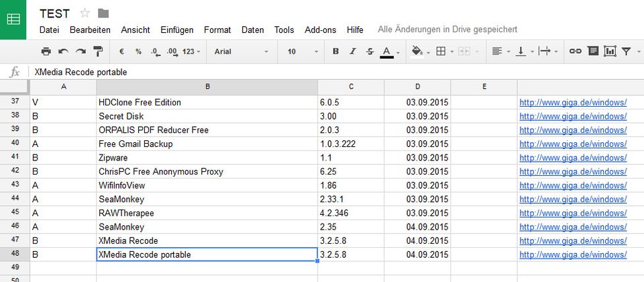The height and width of the screenshot is (282, 644).
Task: Click the merge cells icon
Action: click(464, 52)
